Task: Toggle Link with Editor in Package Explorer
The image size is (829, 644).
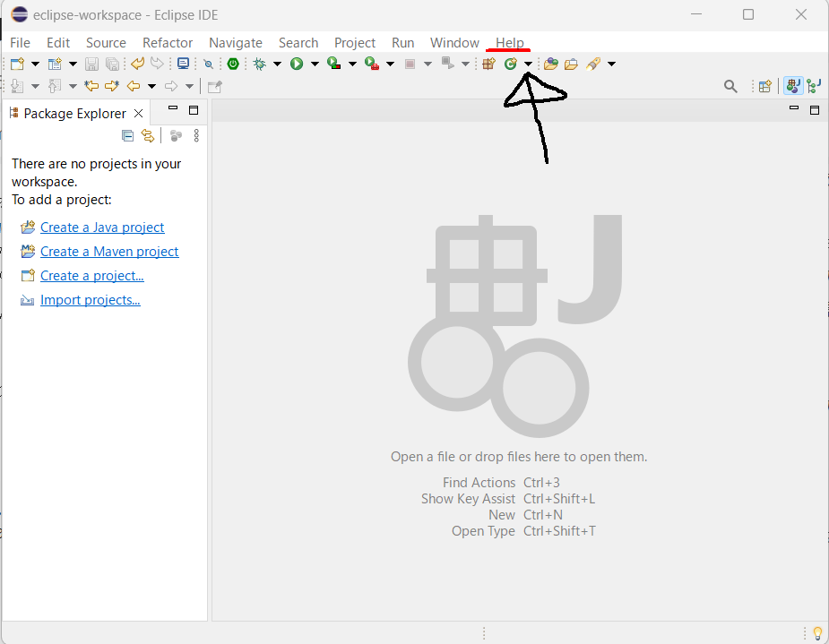Action: pos(148,136)
